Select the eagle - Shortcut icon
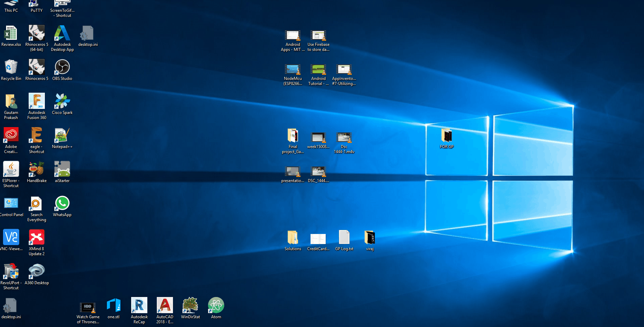This screenshot has width=644, height=327. pos(37,141)
